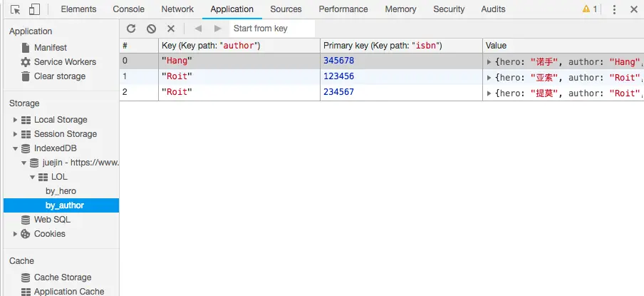Toggle the device toolbar icon
This screenshot has height=296, width=644.
34,9
